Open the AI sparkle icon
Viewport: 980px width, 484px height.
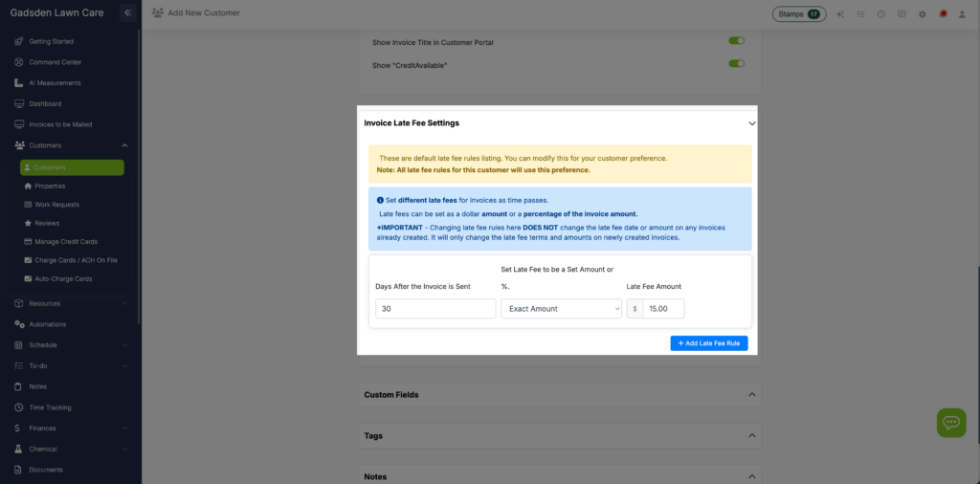point(840,14)
